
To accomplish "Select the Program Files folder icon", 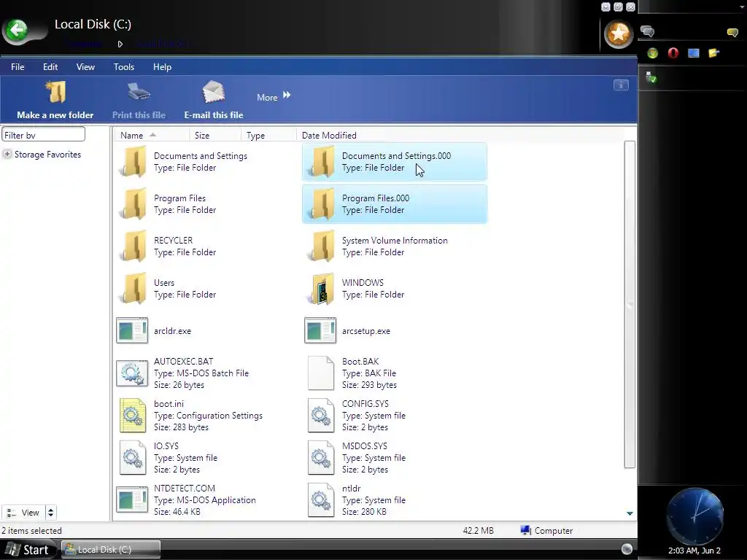I will [134, 204].
